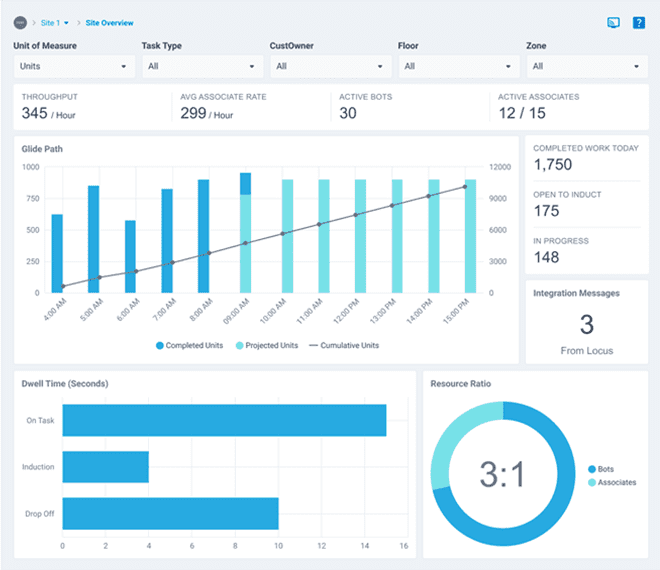This screenshot has width=660, height=570.
Task: Toggle Completed Units legend marker
Action: point(160,346)
